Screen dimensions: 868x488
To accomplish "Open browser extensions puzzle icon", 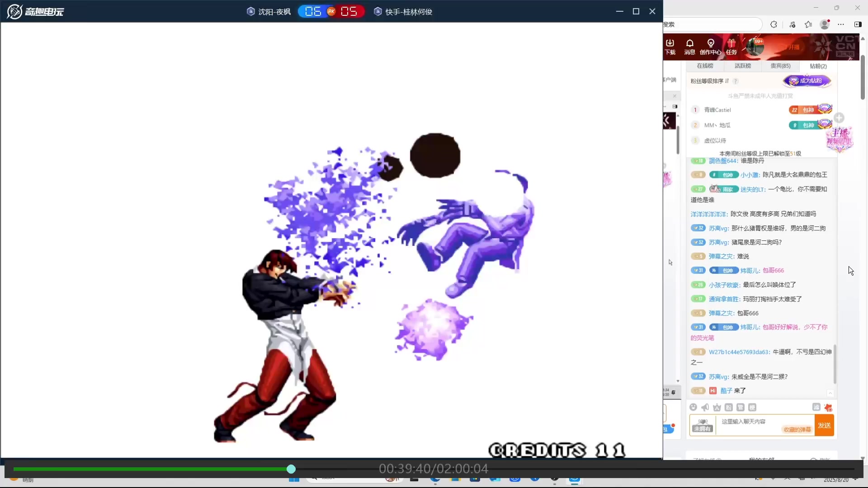I will pyautogui.click(x=774, y=24).
